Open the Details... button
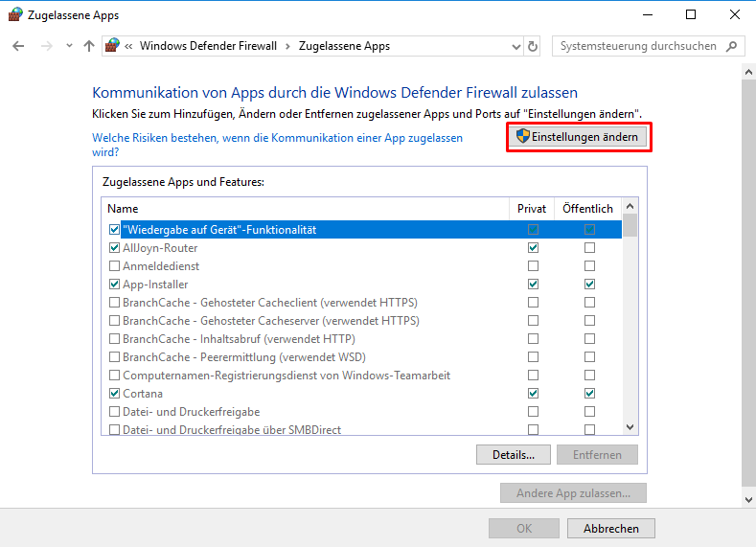This screenshot has height=547, width=756. click(x=513, y=454)
